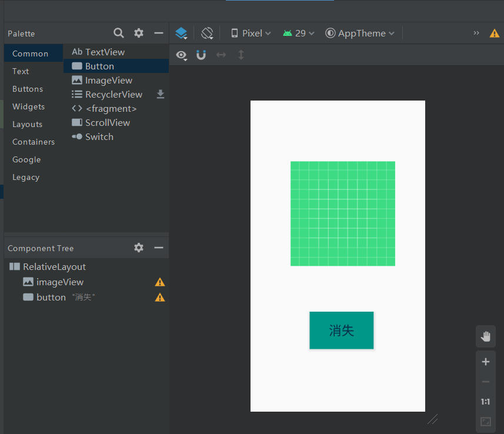
Task: Select the Legacy palette category
Action: (x=34, y=177)
